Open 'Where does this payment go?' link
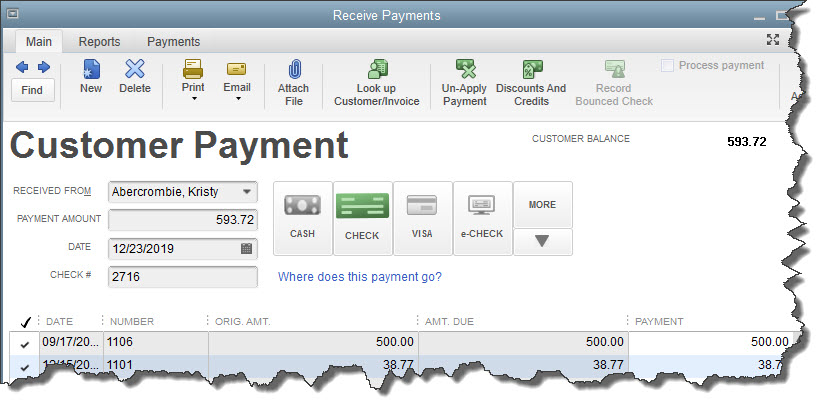 pyautogui.click(x=359, y=276)
